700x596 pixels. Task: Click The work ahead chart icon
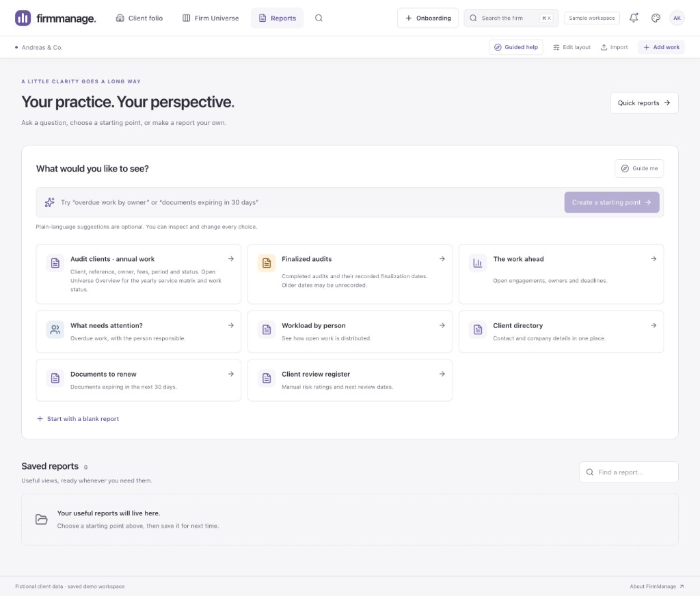coord(478,263)
